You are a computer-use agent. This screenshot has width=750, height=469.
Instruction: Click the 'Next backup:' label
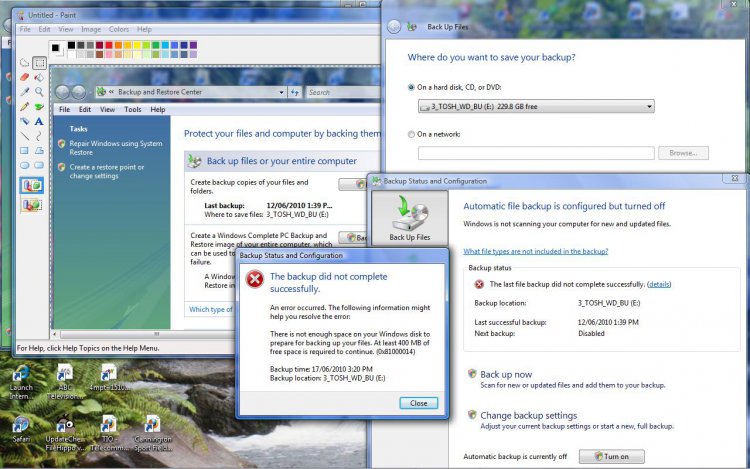[x=495, y=333]
